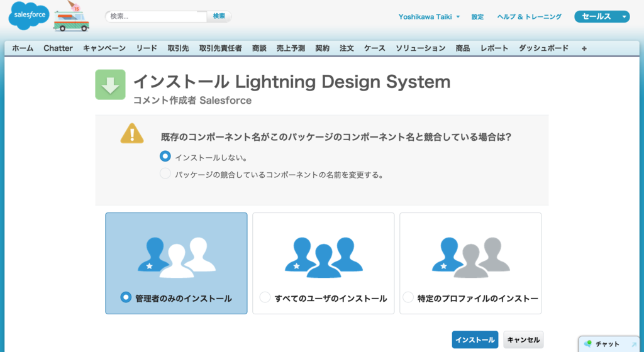The width and height of the screenshot is (644, 352).
Task: Click the all-users blue people illustration
Action: point(324,258)
